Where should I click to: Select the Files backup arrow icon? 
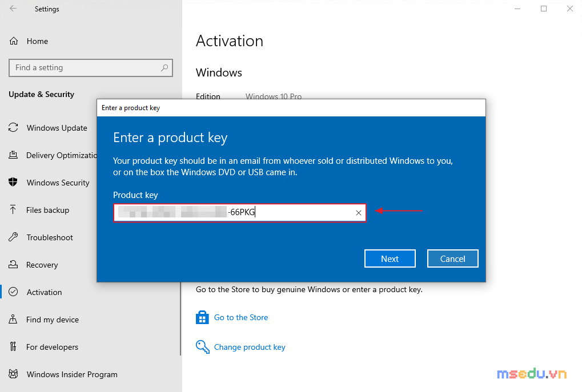[13, 209]
